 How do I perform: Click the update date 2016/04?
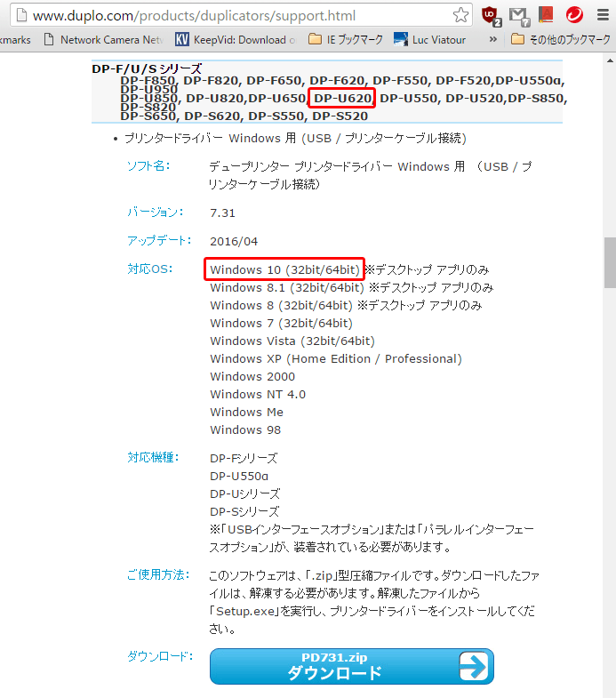point(234,241)
